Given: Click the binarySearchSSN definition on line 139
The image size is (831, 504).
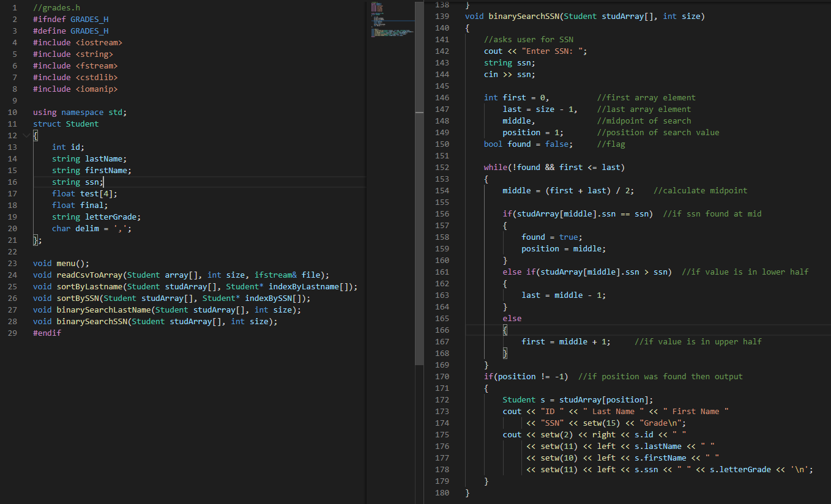Looking at the screenshot, I should pos(585,16).
